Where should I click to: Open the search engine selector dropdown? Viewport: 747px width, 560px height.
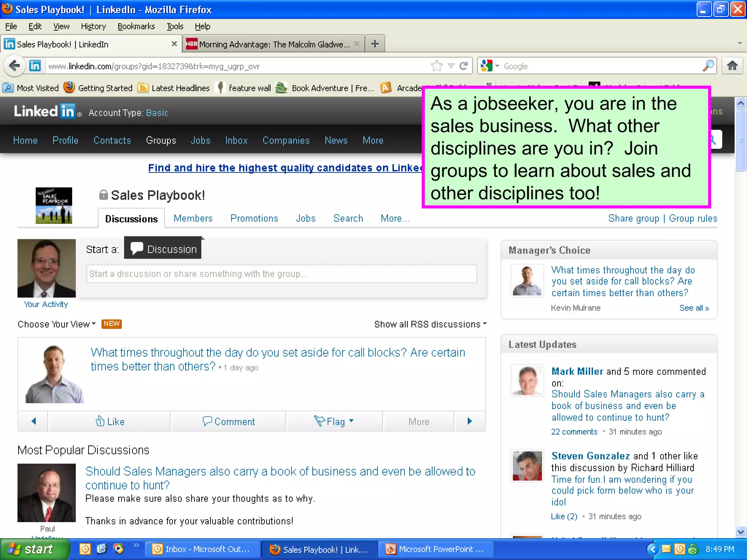coord(490,66)
